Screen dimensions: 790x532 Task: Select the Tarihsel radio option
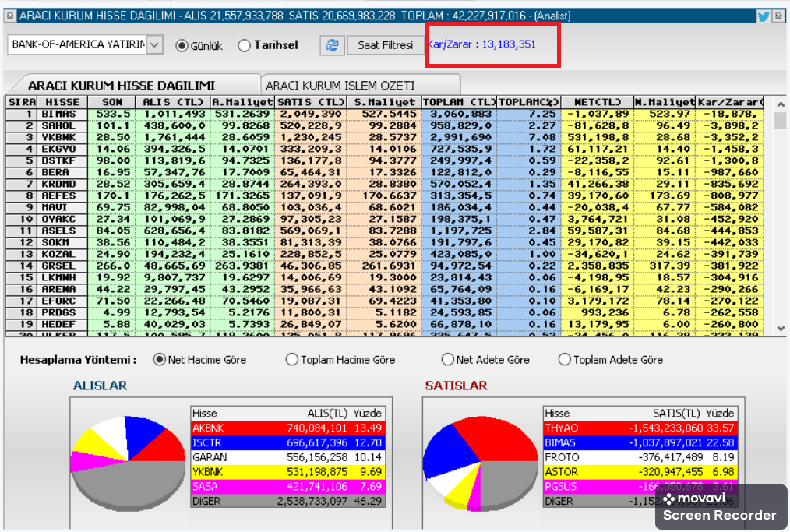(245, 46)
